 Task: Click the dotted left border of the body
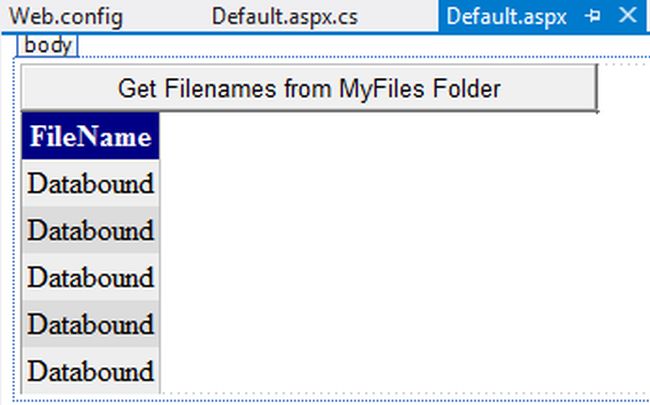pyautogui.click(x=13, y=230)
